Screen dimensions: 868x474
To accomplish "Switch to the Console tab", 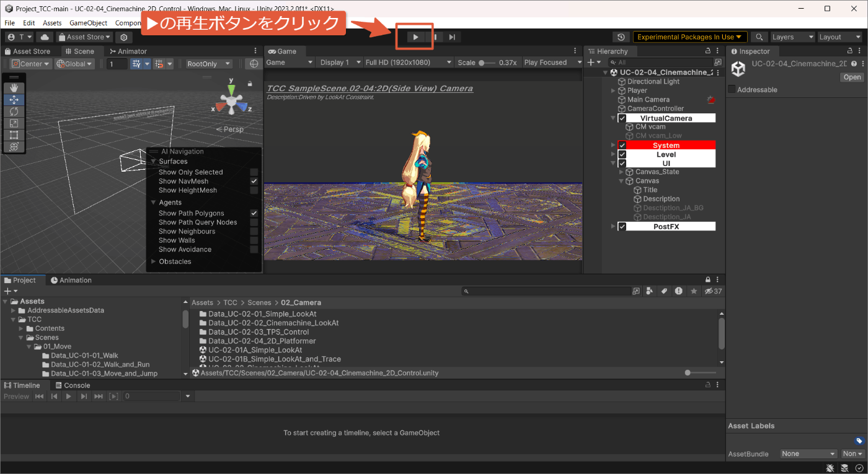I will (73, 385).
